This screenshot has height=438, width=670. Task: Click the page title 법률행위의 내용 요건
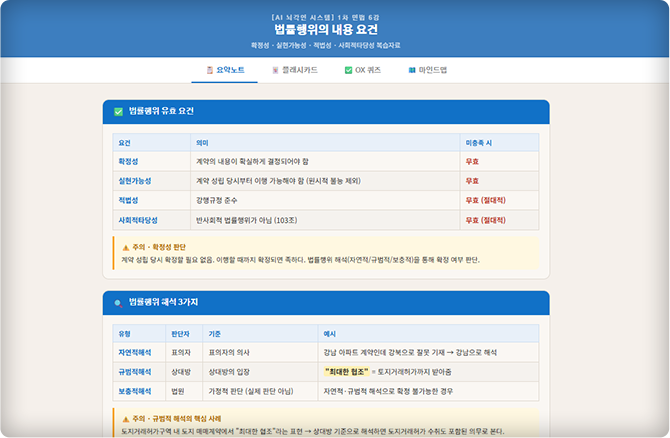(x=326, y=29)
